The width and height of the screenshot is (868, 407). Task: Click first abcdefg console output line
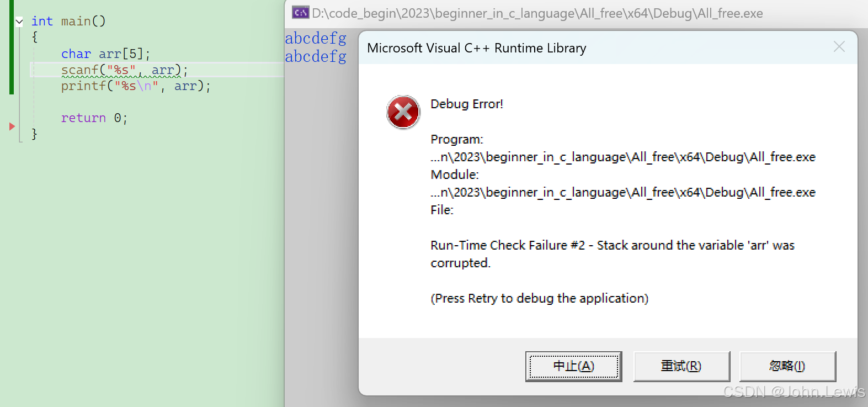[316, 38]
